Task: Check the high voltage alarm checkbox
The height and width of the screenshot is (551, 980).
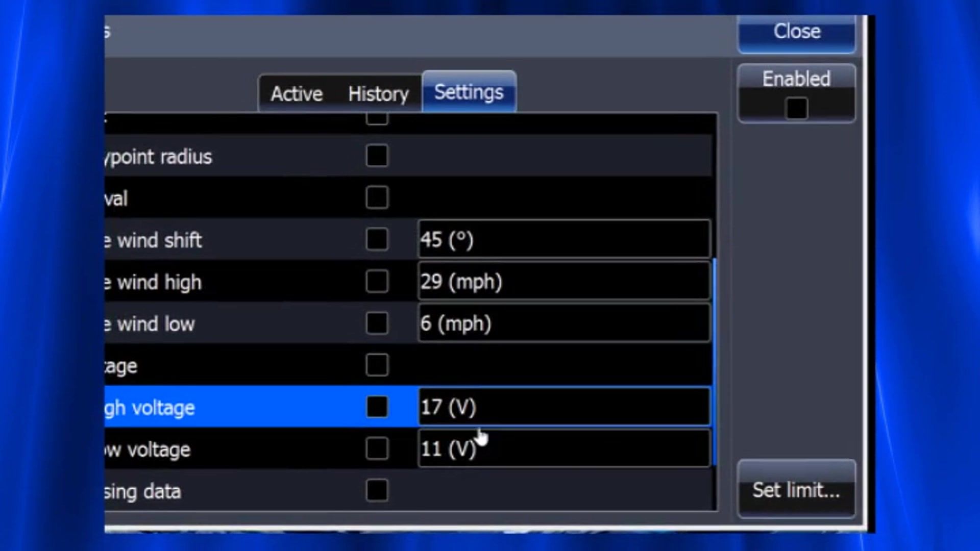Action: [377, 407]
